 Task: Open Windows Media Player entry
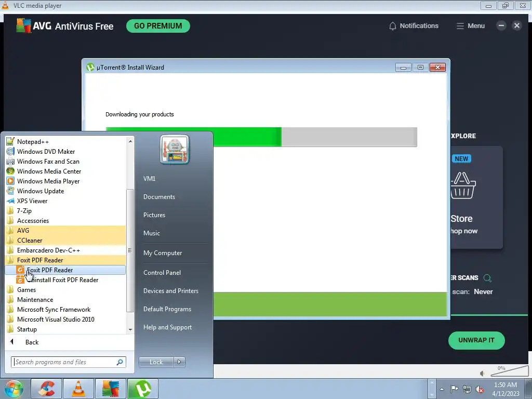(x=65, y=181)
